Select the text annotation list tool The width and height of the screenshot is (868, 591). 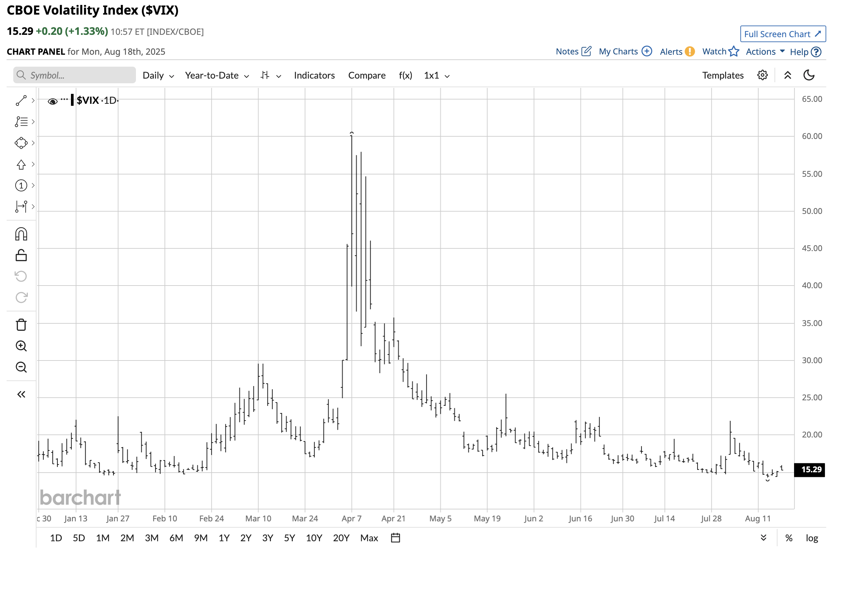pyautogui.click(x=21, y=122)
